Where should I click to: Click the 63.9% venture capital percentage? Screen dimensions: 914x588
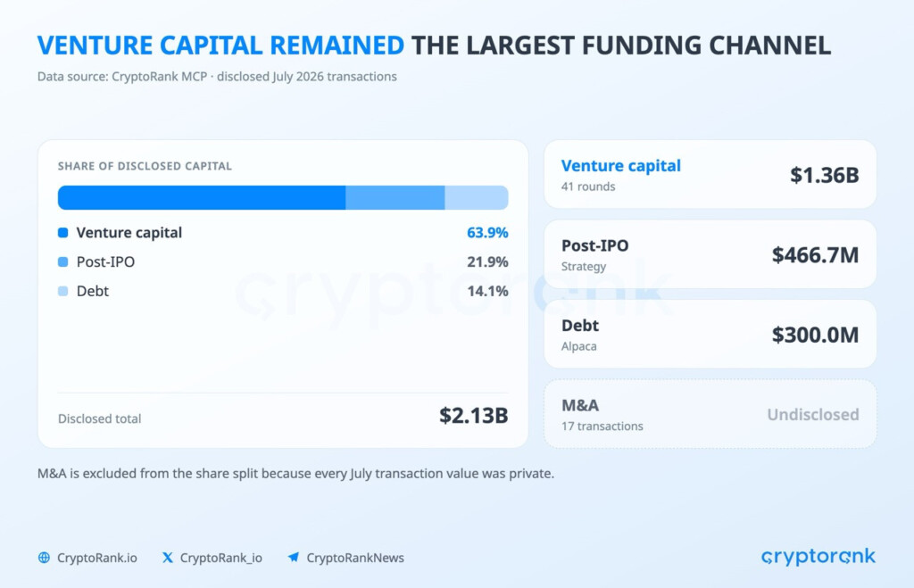pos(487,233)
